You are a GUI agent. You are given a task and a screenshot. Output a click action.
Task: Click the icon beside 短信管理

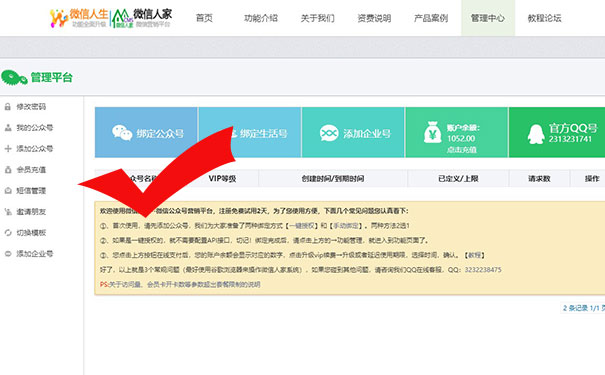[8, 191]
